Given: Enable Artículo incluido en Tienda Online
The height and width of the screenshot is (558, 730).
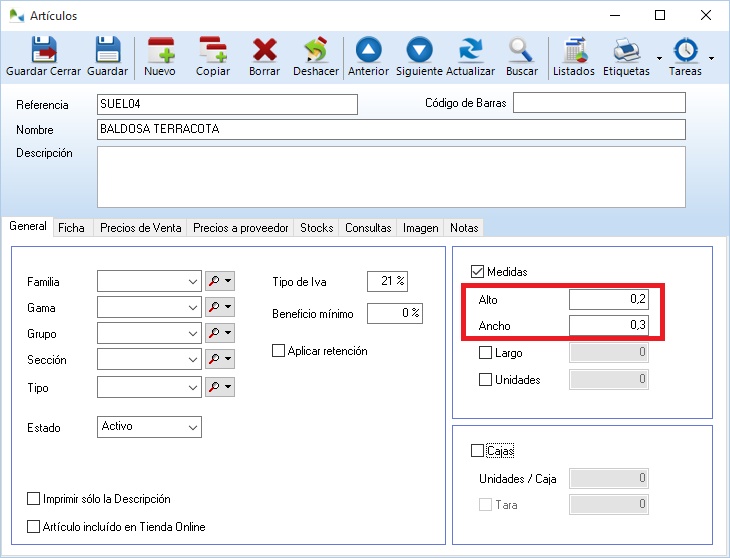Looking at the screenshot, I should click(x=34, y=526).
